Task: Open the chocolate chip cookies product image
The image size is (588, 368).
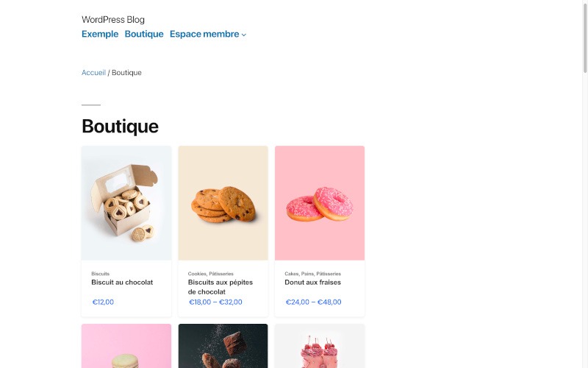Action: click(223, 203)
